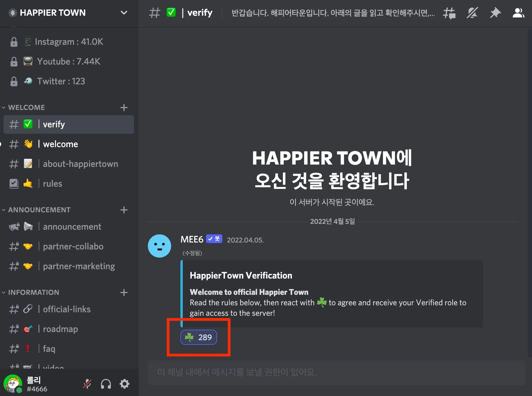Viewport: 532px width, 396px height.
Task: Click the user avatar in bottom panel
Action: 13,384
